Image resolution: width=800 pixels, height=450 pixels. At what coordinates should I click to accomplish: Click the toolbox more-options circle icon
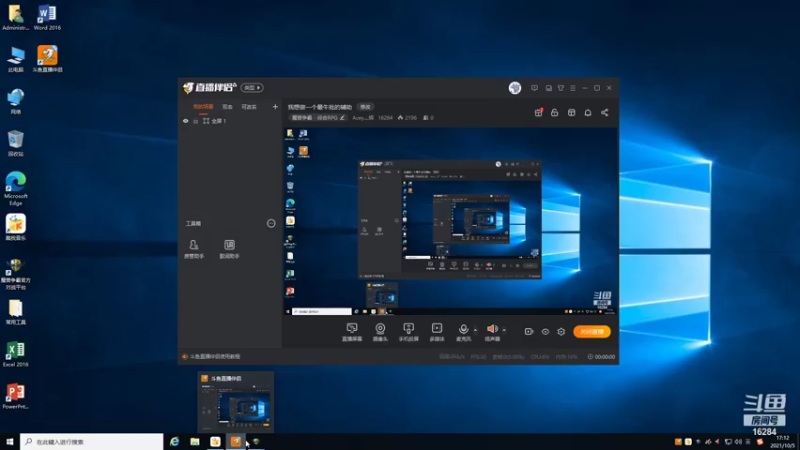(271, 223)
